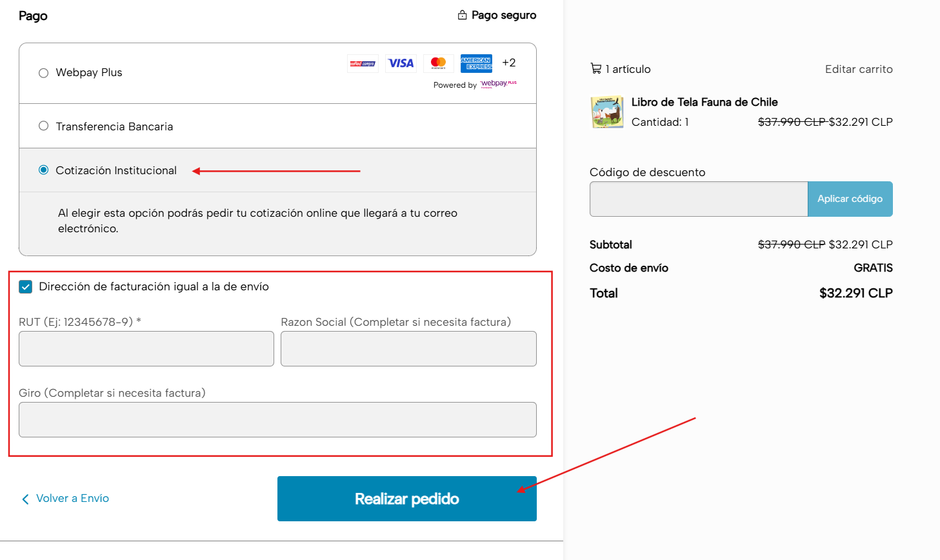The height and width of the screenshot is (560, 940).
Task: Apply discount with Aplicar código button
Action: pos(850,199)
